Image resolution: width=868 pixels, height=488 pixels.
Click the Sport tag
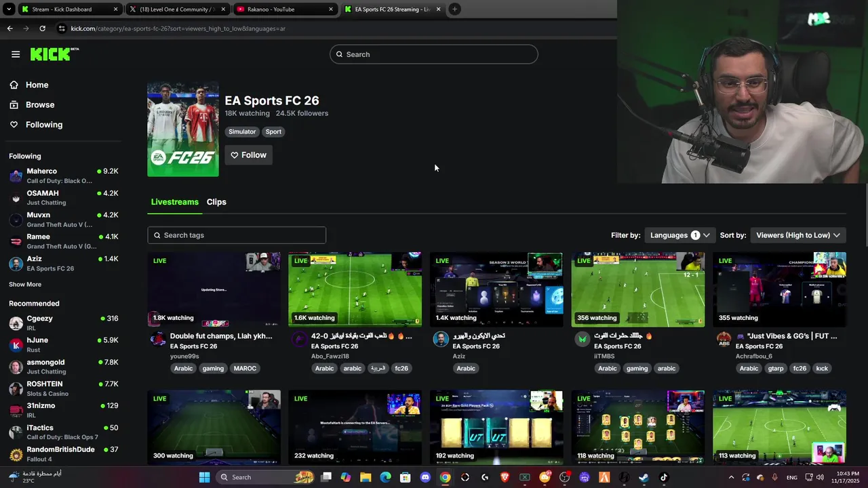(x=273, y=131)
